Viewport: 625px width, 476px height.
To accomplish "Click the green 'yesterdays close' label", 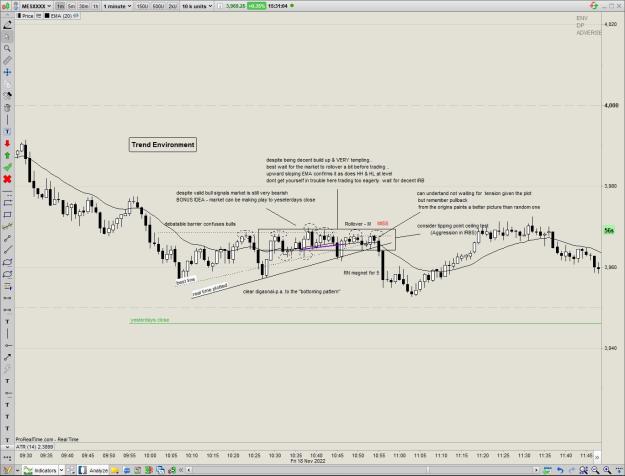I will click(x=150, y=320).
